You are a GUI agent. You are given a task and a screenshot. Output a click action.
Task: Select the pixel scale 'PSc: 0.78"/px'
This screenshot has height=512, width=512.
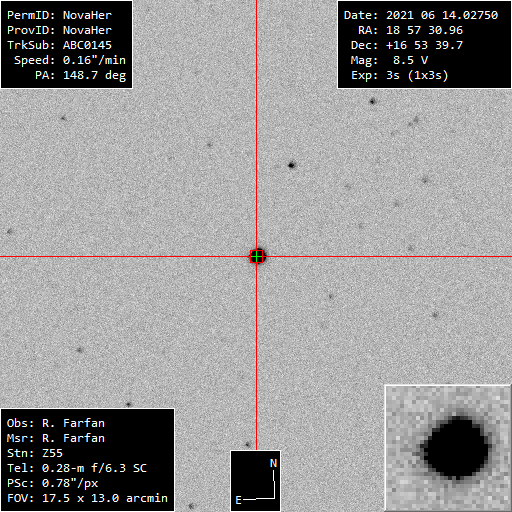click(x=52, y=483)
